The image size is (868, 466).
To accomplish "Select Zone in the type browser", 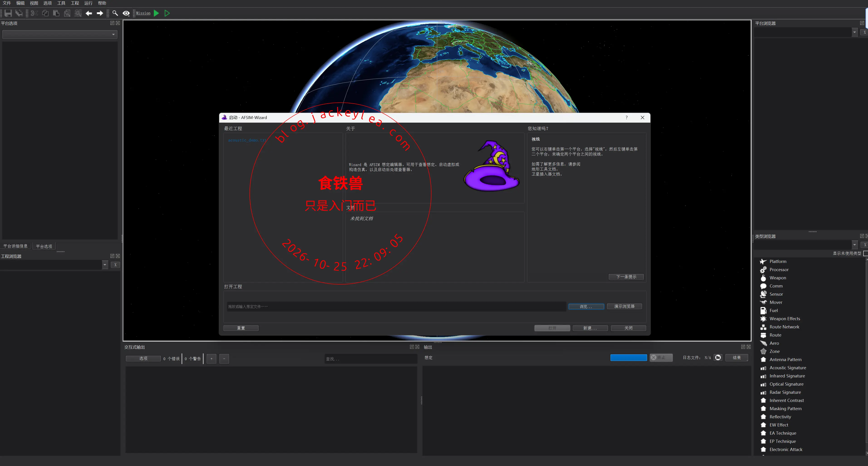I will 774,351.
